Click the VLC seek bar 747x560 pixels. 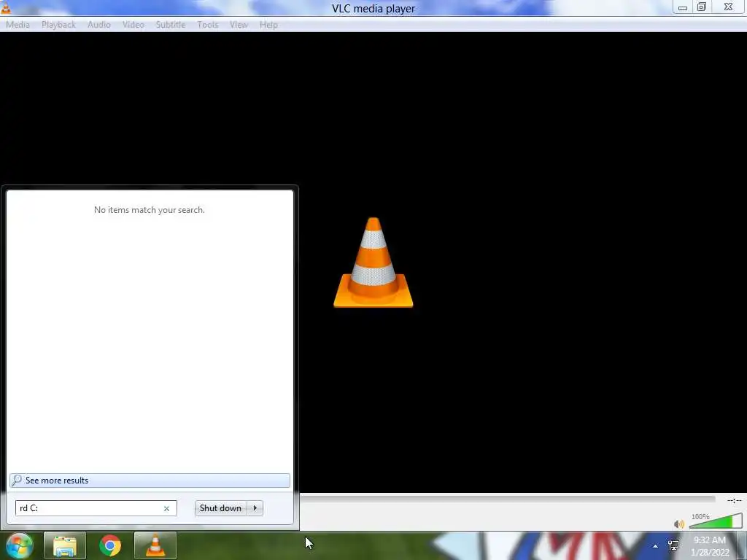pyautogui.click(x=508, y=499)
